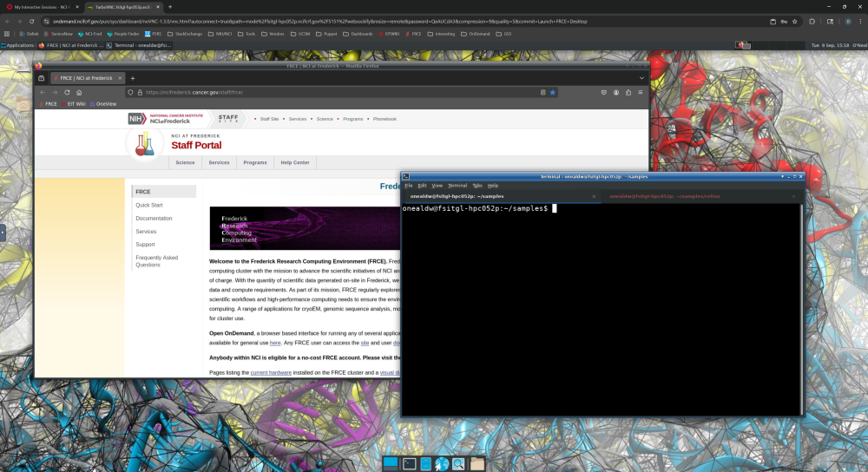The height and width of the screenshot is (472, 868).
Task: Go to Firefox home page
Action: (79, 92)
